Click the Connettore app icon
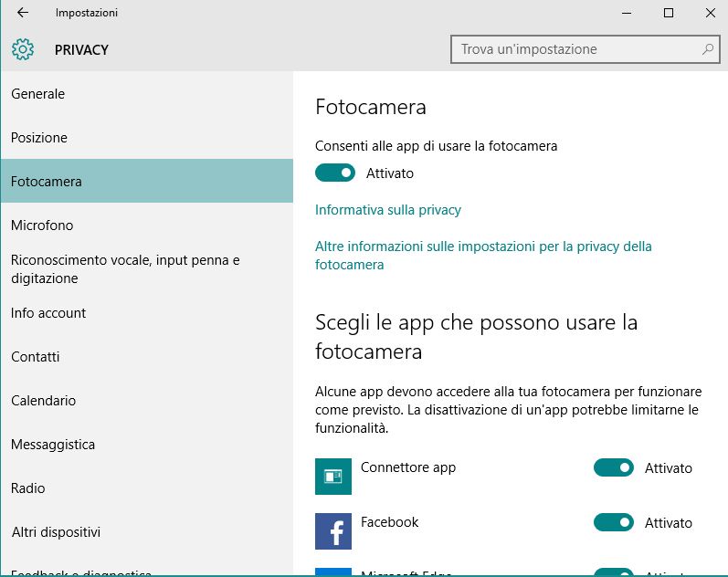This screenshot has width=728, height=577. point(332,477)
